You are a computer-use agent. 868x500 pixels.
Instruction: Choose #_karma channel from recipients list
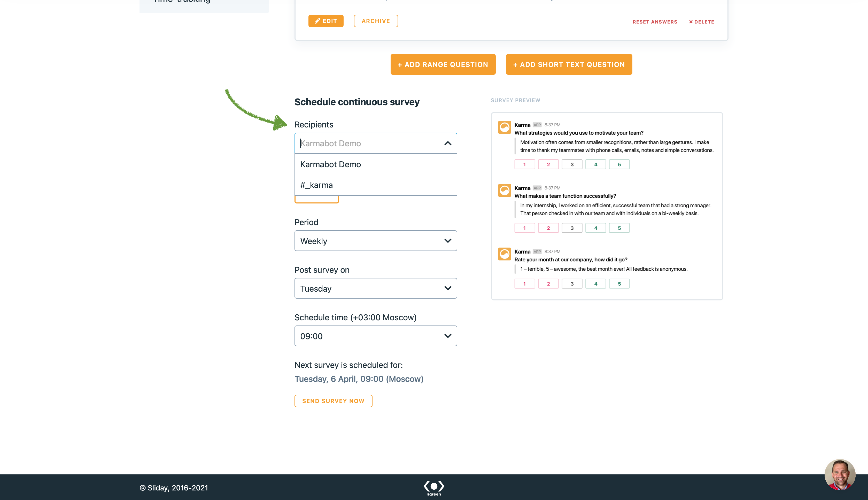(x=316, y=185)
